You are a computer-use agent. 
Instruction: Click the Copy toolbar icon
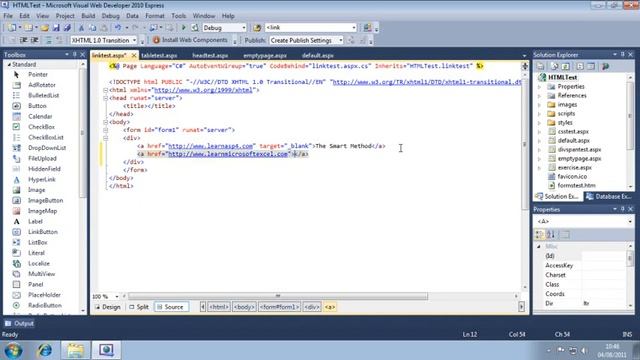[93, 28]
